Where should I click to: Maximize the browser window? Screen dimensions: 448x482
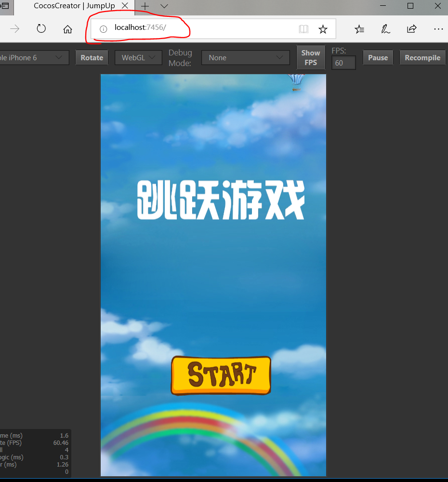click(410, 6)
